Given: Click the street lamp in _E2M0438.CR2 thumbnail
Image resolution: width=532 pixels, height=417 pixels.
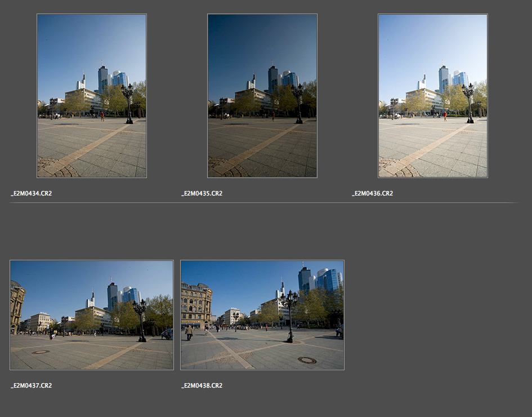Looking at the screenshot, I should (x=290, y=316).
